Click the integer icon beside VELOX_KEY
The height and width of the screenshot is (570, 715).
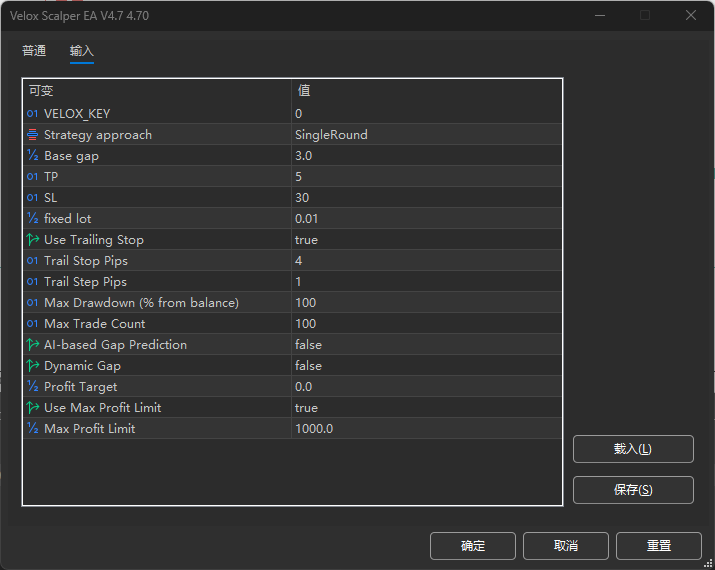33,114
